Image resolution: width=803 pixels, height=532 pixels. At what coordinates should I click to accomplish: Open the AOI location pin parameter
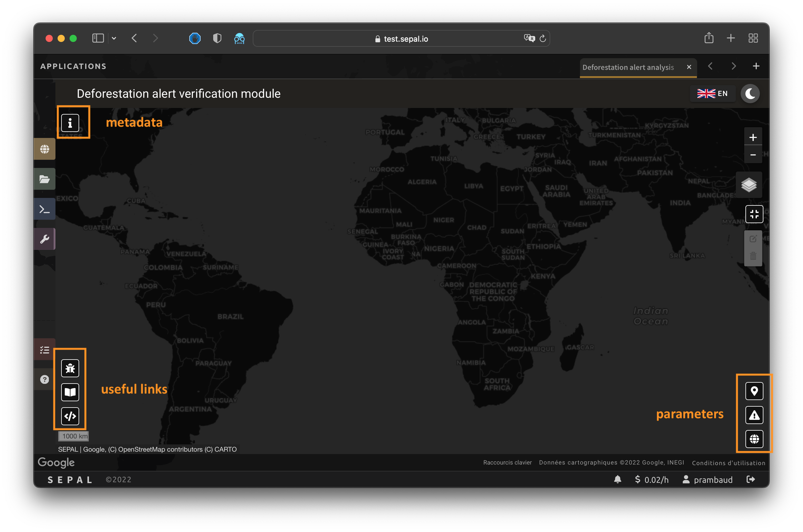[x=754, y=391]
